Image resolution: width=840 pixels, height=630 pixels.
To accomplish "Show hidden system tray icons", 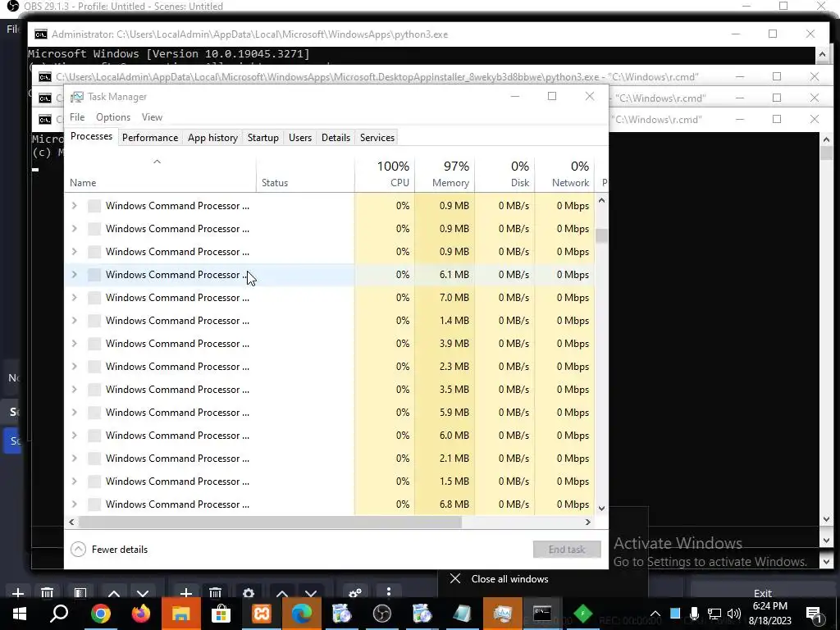I will click(655, 614).
